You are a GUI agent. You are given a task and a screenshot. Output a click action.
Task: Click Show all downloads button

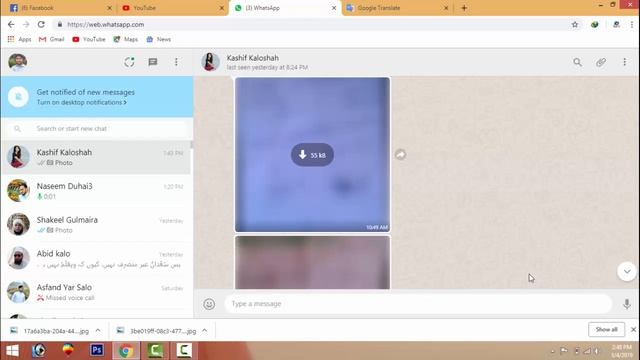(606, 329)
